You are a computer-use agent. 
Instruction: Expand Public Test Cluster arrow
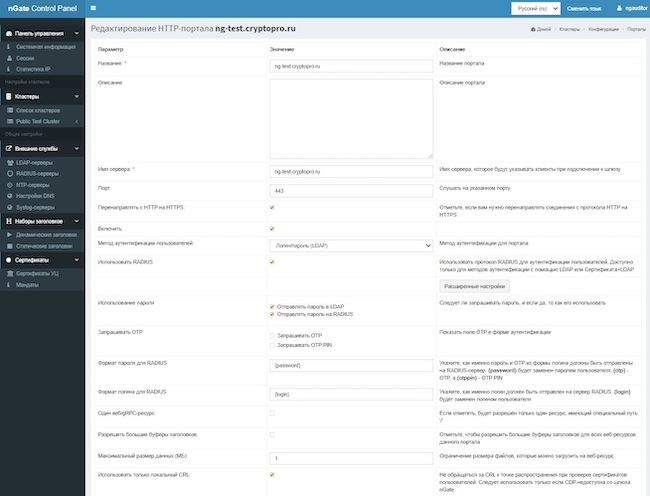click(x=77, y=121)
